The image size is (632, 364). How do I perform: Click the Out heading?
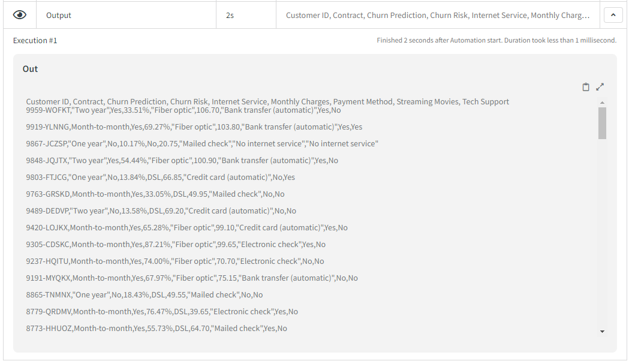[30, 68]
